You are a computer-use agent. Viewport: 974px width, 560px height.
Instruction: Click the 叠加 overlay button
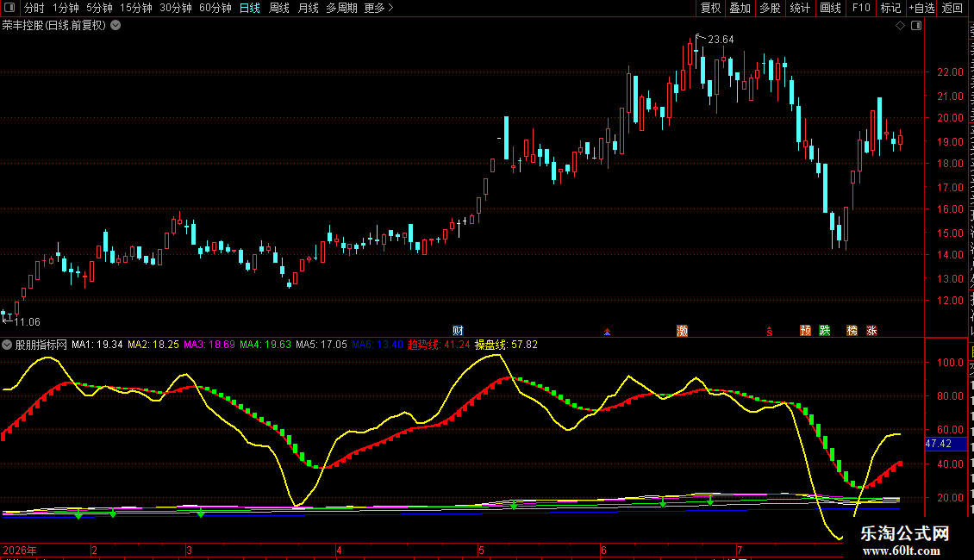(x=740, y=8)
